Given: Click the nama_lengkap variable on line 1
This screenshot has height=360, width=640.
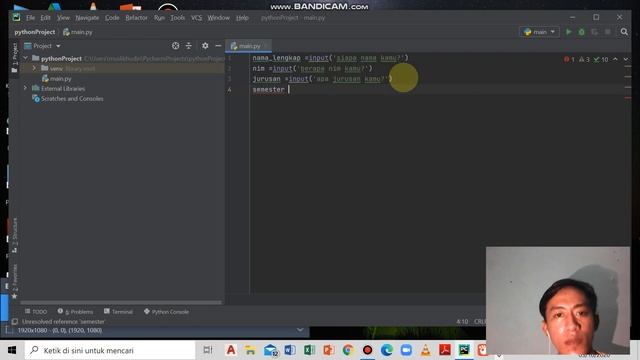Looking at the screenshot, I should [x=276, y=58].
